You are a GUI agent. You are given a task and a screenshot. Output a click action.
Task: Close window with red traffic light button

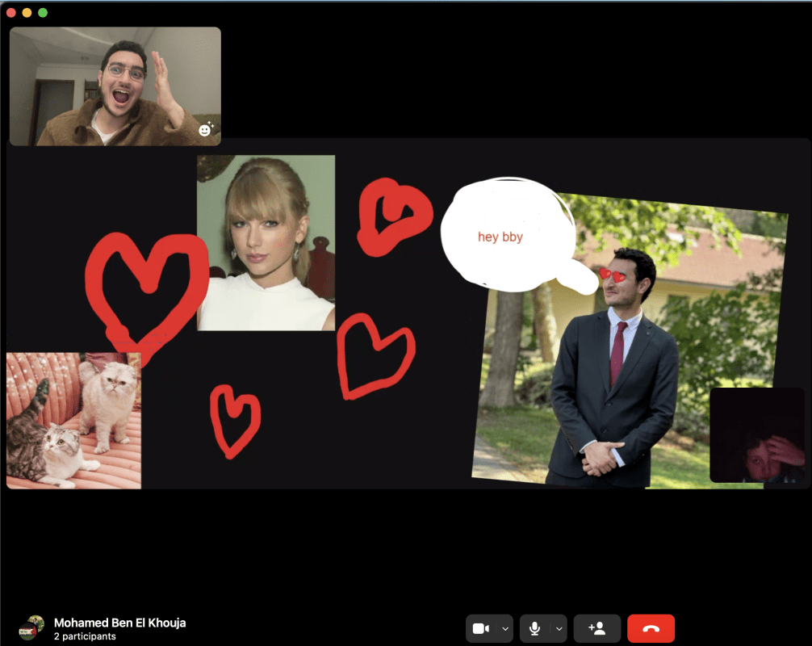pos(10,12)
